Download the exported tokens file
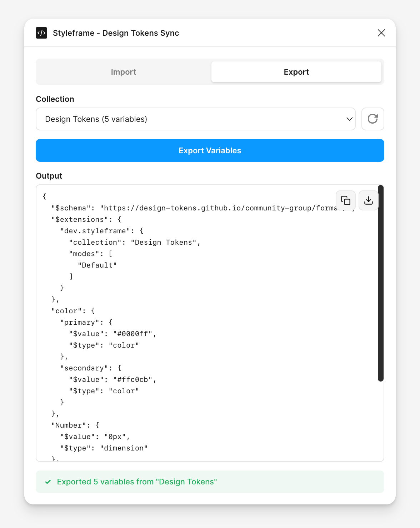This screenshot has height=528, width=420. [x=368, y=200]
